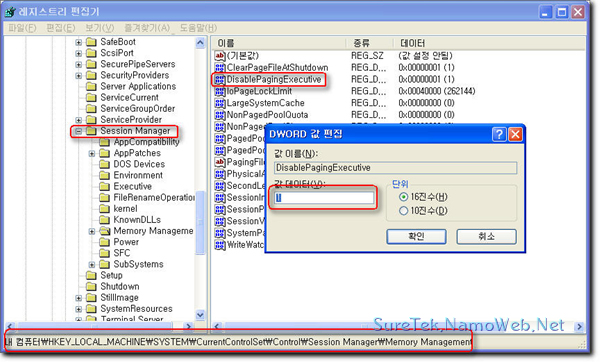Select the LargeSystemCache value name
Viewport: 600px width, 362px height.
[266, 103]
